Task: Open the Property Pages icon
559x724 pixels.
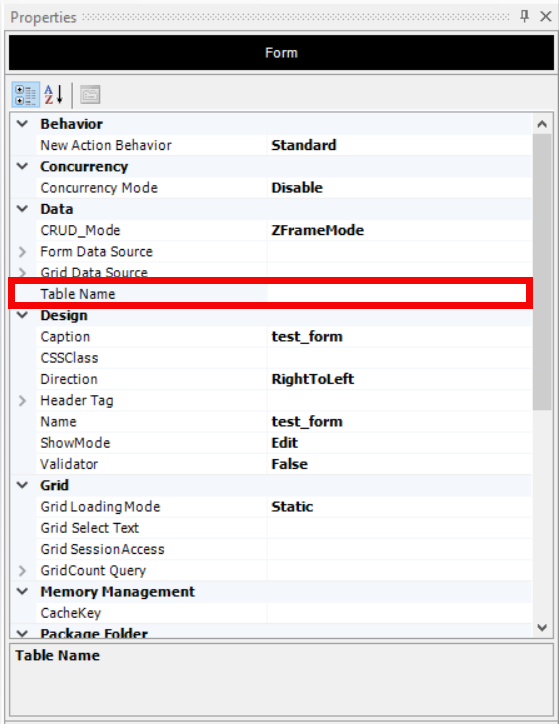Action: point(90,95)
